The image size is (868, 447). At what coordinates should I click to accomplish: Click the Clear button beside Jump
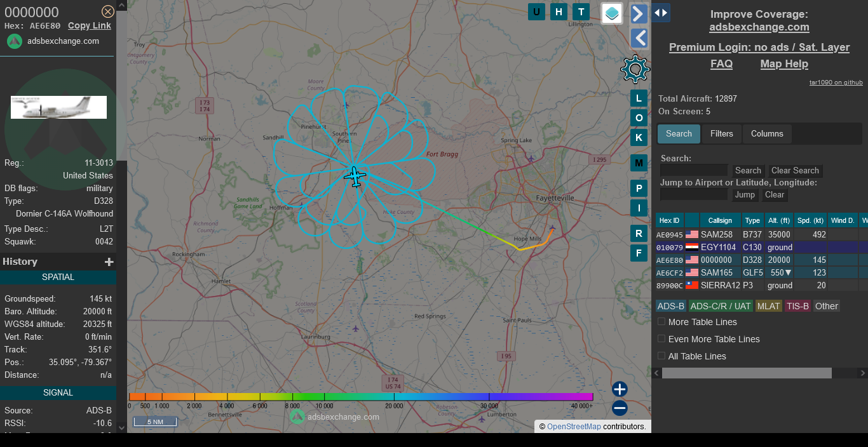click(x=775, y=195)
